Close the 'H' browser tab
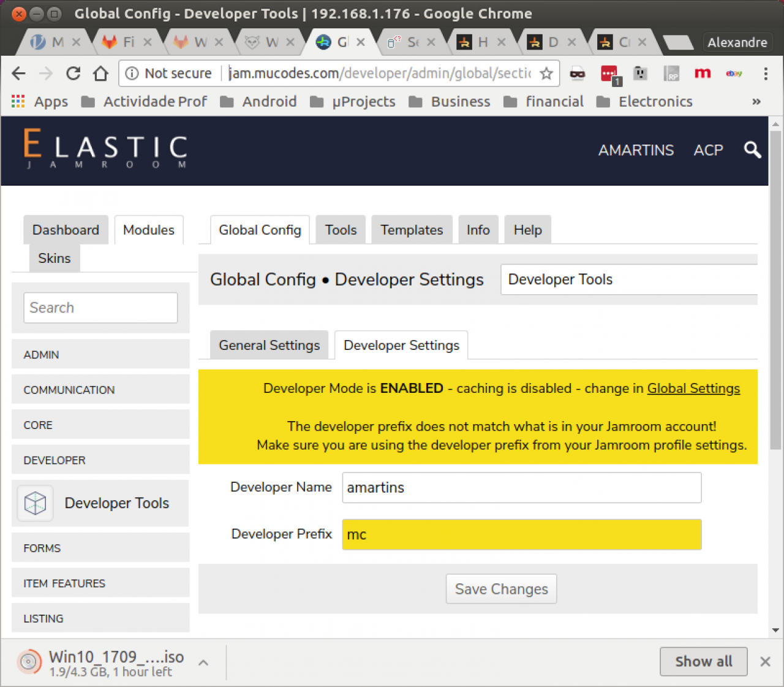Screen dimensions: 784x687 (502, 42)
